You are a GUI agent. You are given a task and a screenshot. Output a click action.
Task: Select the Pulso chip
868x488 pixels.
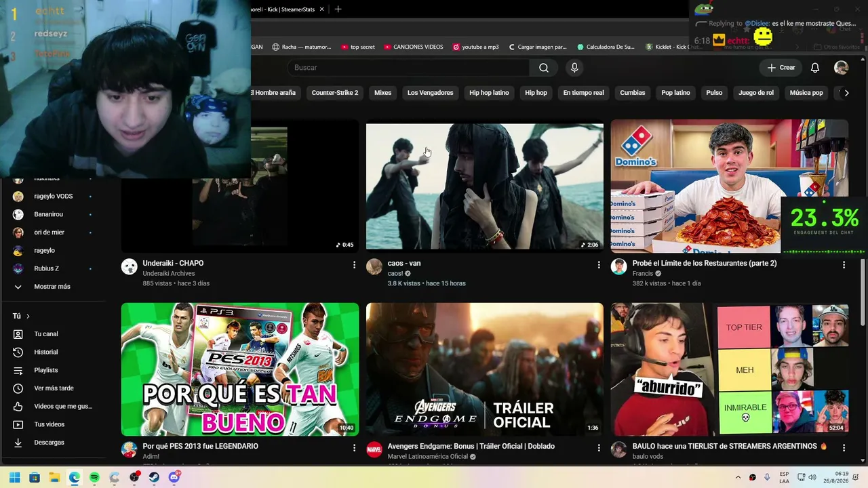714,93
